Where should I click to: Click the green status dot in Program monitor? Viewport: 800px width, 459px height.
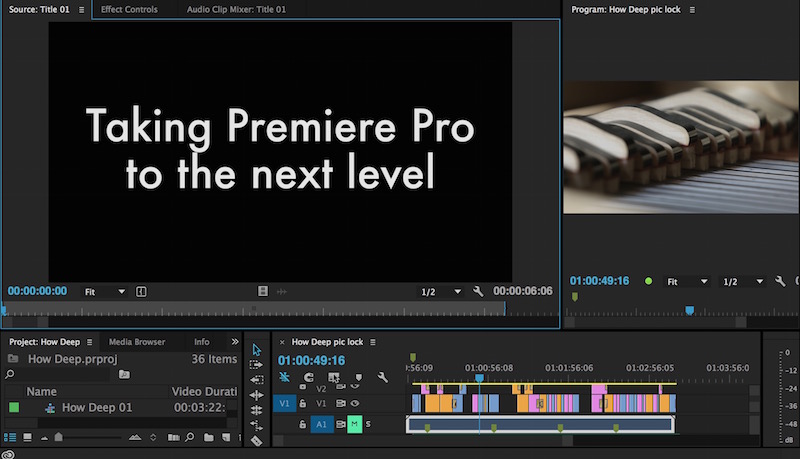pyautogui.click(x=648, y=281)
